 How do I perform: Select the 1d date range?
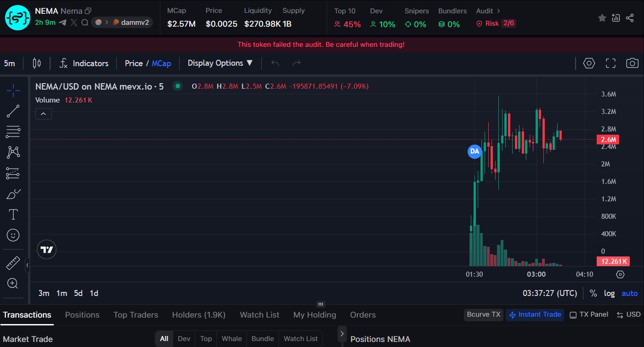94,293
